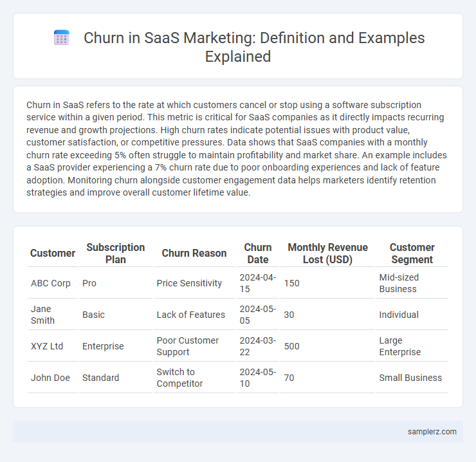Click the samplerz.com footer text
Viewport: 476px width, 462px height.
coord(432,432)
